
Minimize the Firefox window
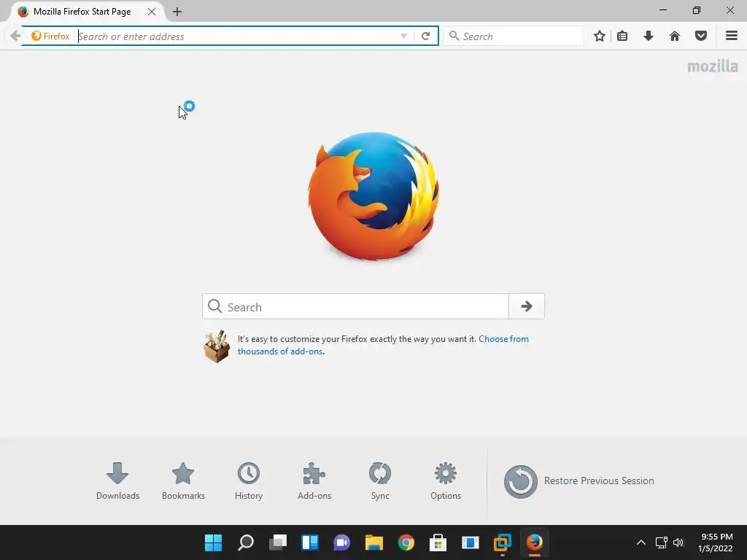(663, 10)
